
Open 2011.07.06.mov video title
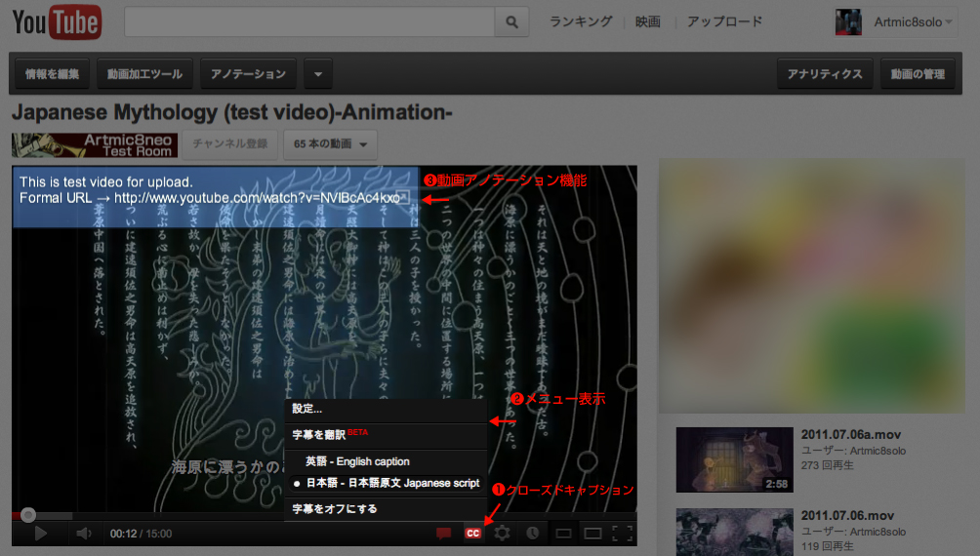(x=847, y=516)
